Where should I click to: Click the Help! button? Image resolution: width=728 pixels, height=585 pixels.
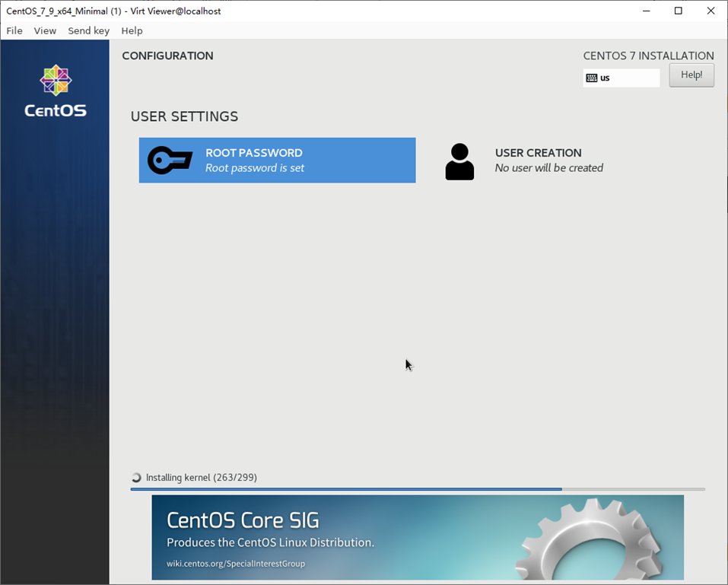pos(691,75)
